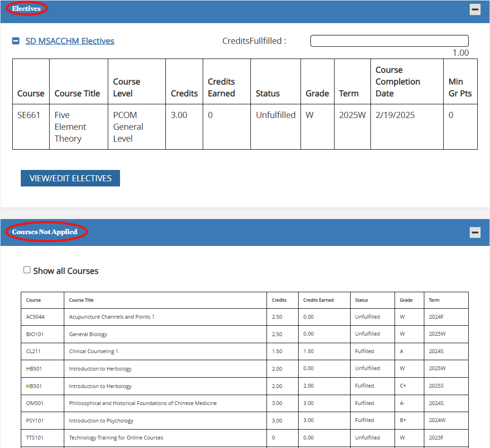The width and height of the screenshot is (490, 448).
Task: Click General Biology course title
Action: [88, 334]
